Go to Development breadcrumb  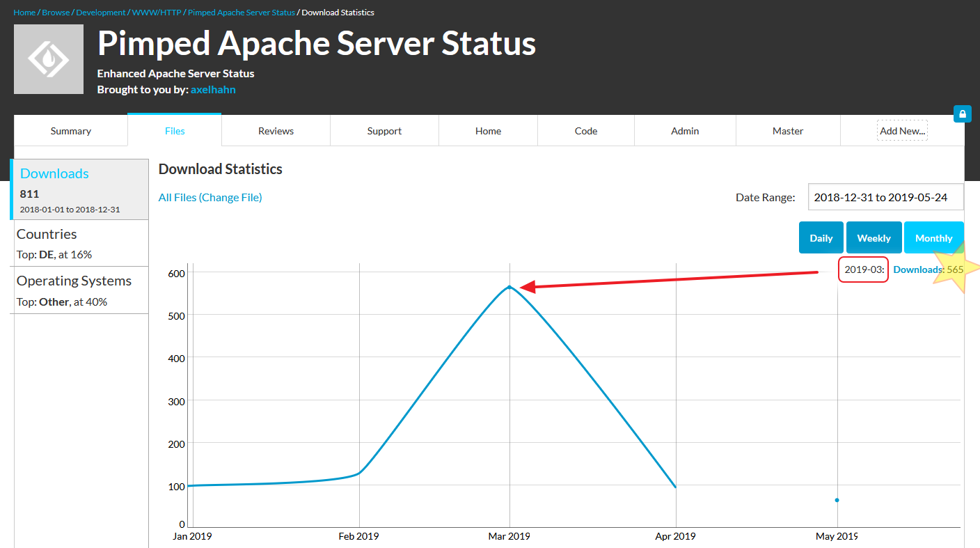101,13
